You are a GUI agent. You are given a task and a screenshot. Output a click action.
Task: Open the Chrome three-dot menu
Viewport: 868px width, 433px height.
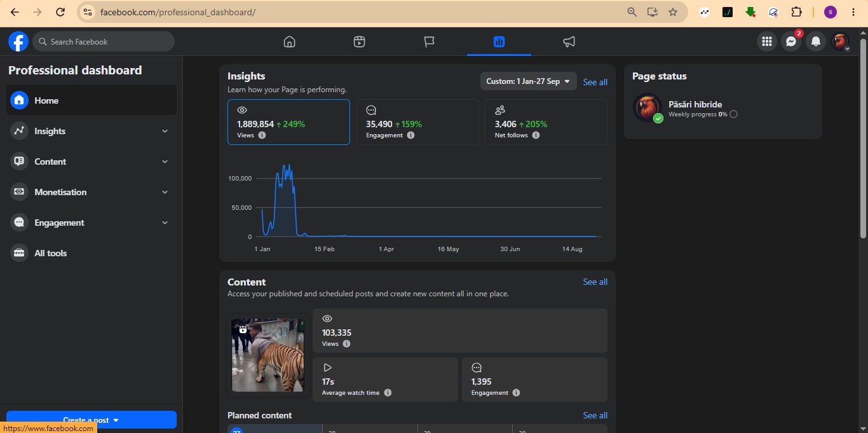click(x=853, y=12)
